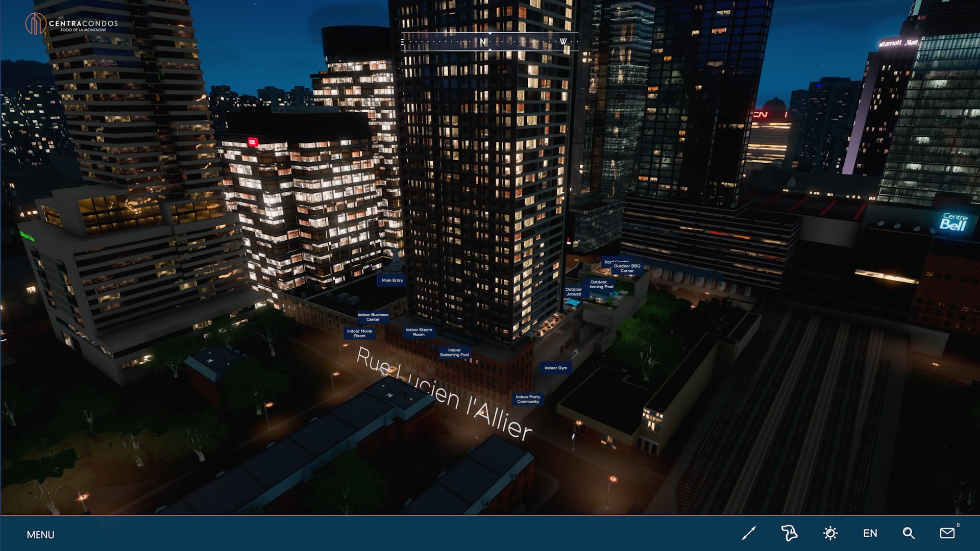Click the Indoor Movie Room tag
Viewport: 980px width, 551px height.
[359, 333]
